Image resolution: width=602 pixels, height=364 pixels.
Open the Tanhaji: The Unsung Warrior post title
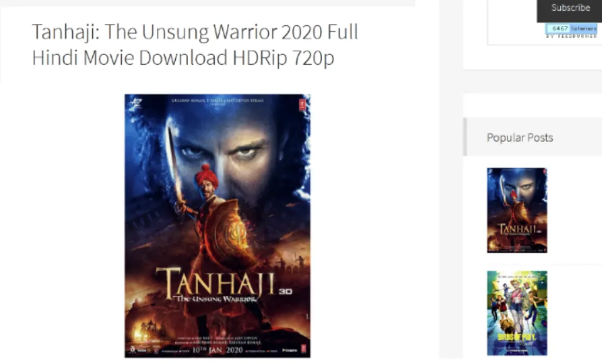195,45
